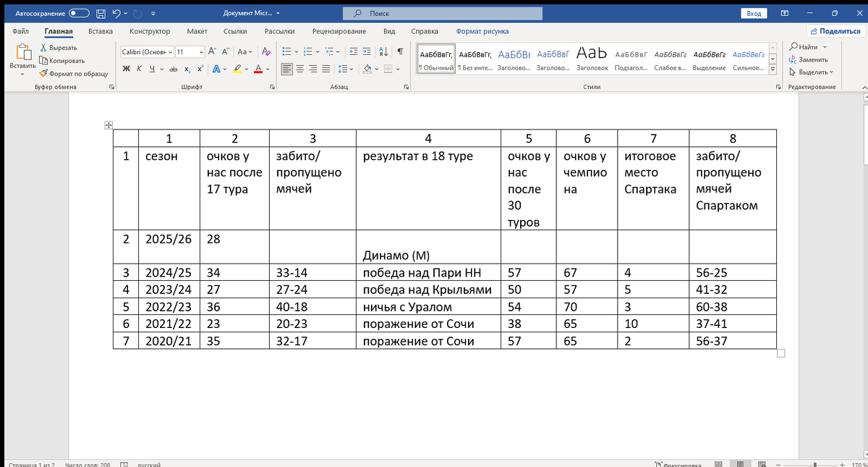Open the Paragraph dialog launcher in Абзац group
The width and height of the screenshot is (868, 467).
point(407,87)
